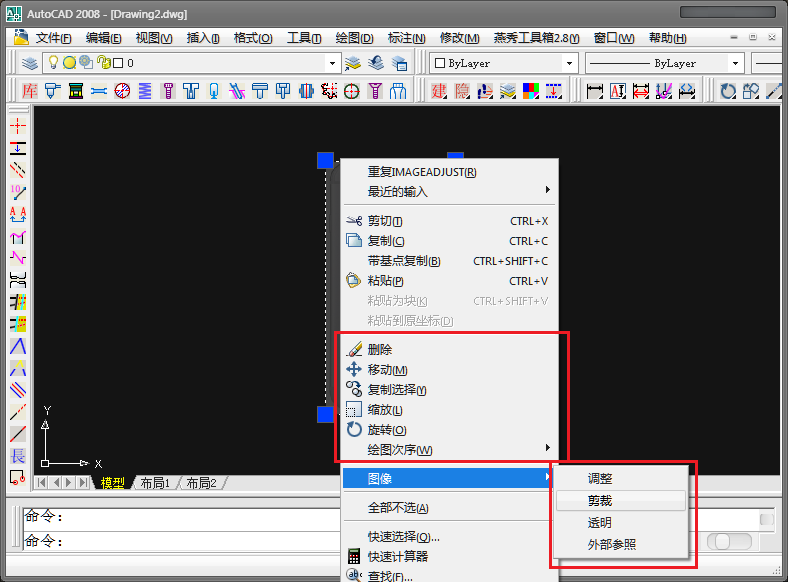This screenshot has height=582, width=788.
Task: Choose 剪切(T) from context menu
Action: pyautogui.click(x=450, y=221)
